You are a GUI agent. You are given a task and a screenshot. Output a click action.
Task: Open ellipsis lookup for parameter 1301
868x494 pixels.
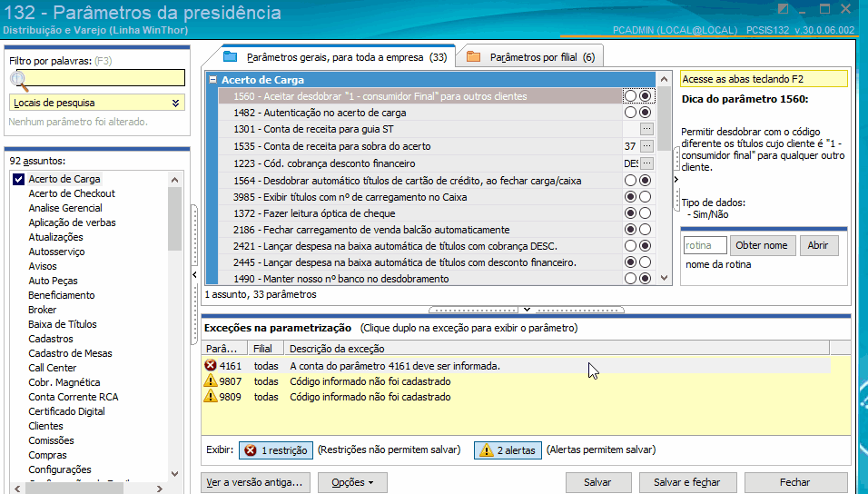click(646, 129)
